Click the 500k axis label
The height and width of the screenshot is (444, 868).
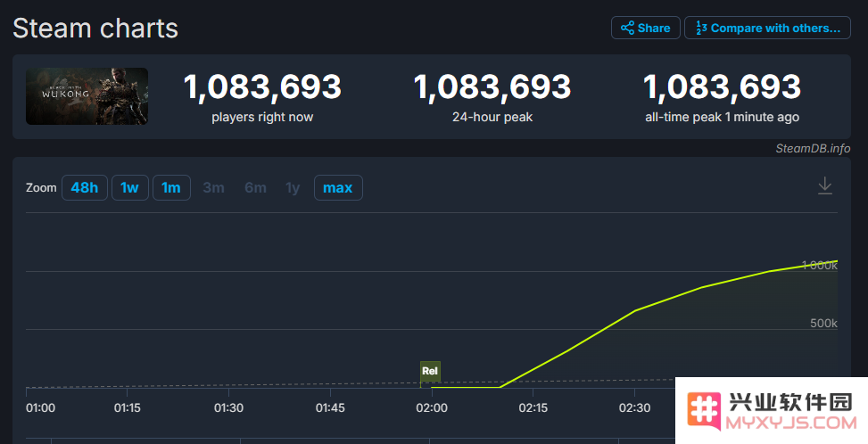click(x=823, y=323)
